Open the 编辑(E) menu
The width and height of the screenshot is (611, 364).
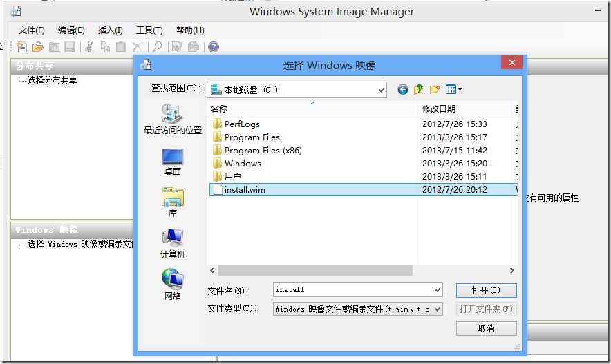coord(71,30)
